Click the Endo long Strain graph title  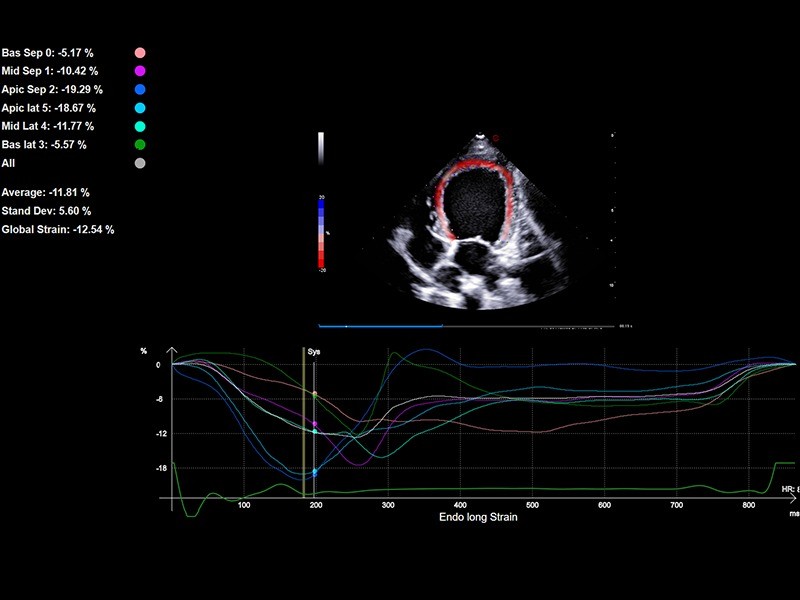click(x=478, y=517)
